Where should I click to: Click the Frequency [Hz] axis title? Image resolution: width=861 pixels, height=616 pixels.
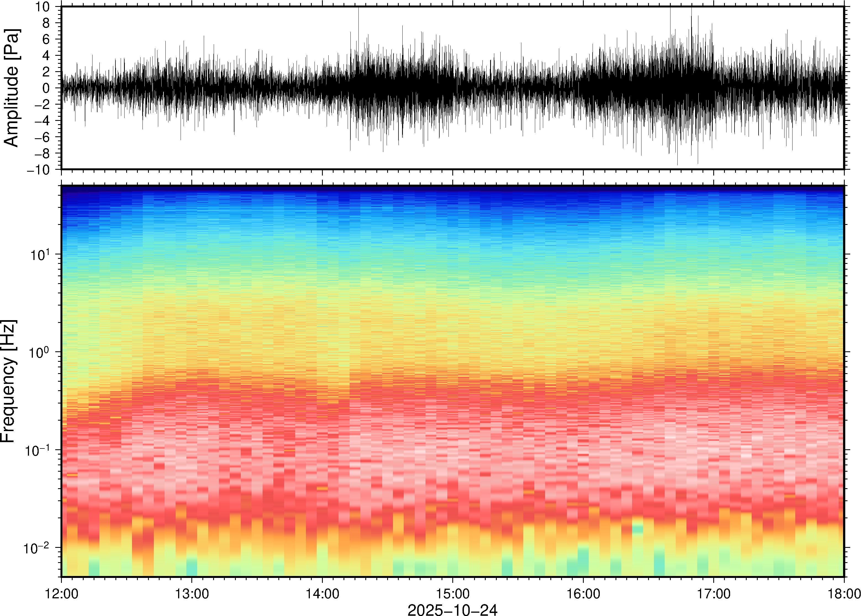[x=8, y=381]
